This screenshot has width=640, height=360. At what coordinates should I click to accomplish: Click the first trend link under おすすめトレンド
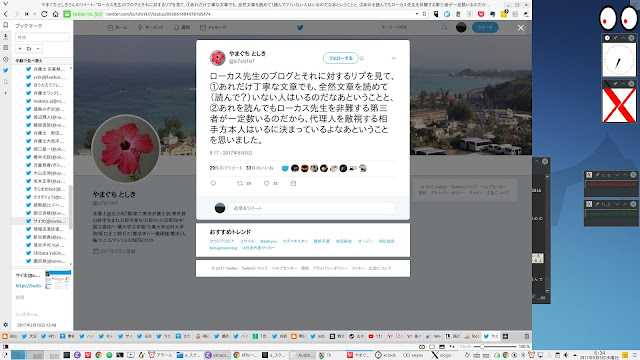tap(222, 241)
